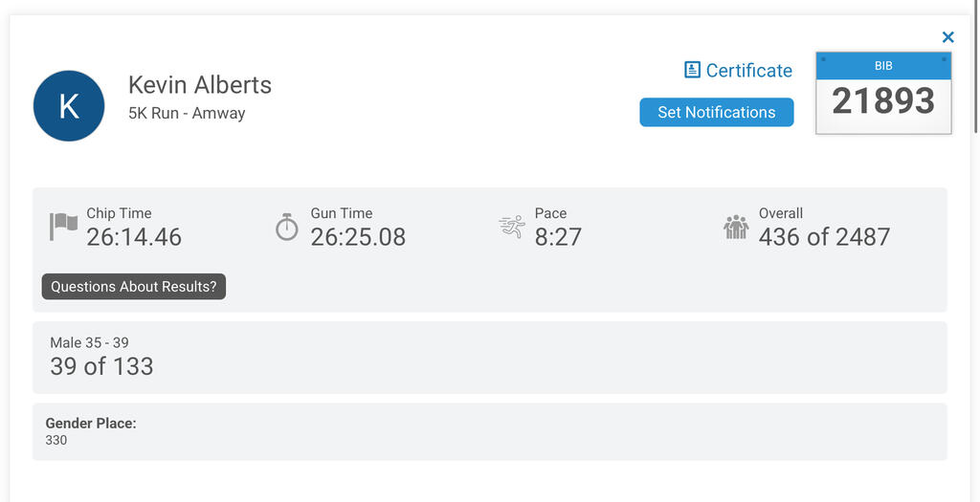Viewport: 980px width, 502px height.
Task: Click the BIB 21893 badge
Action: pyautogui.click(x=883, y=93)
